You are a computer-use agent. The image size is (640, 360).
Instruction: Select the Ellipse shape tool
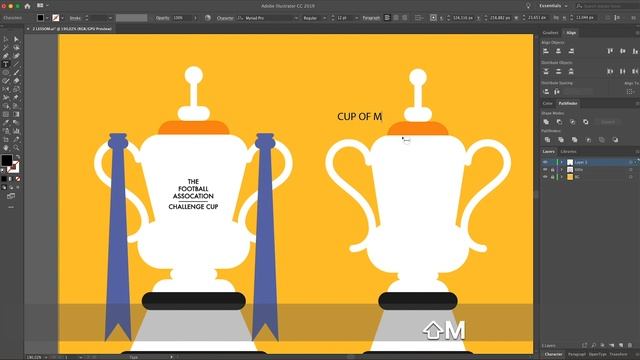(6, 73)
